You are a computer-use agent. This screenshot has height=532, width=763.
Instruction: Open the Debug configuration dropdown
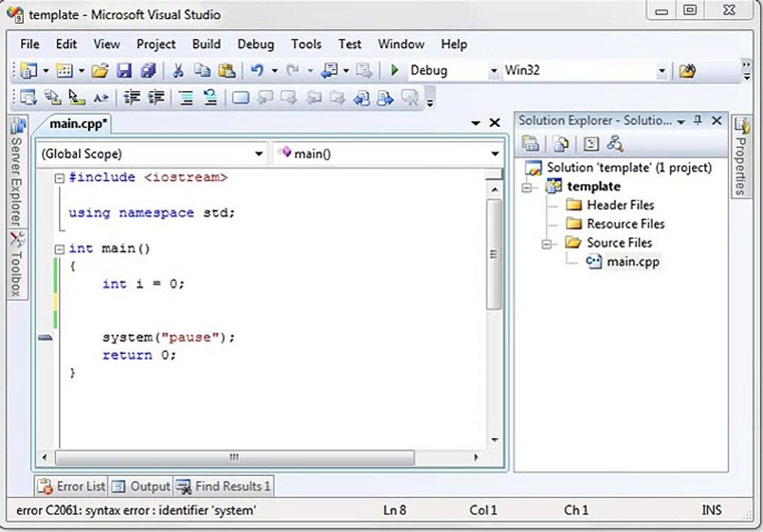coord(494,71)
